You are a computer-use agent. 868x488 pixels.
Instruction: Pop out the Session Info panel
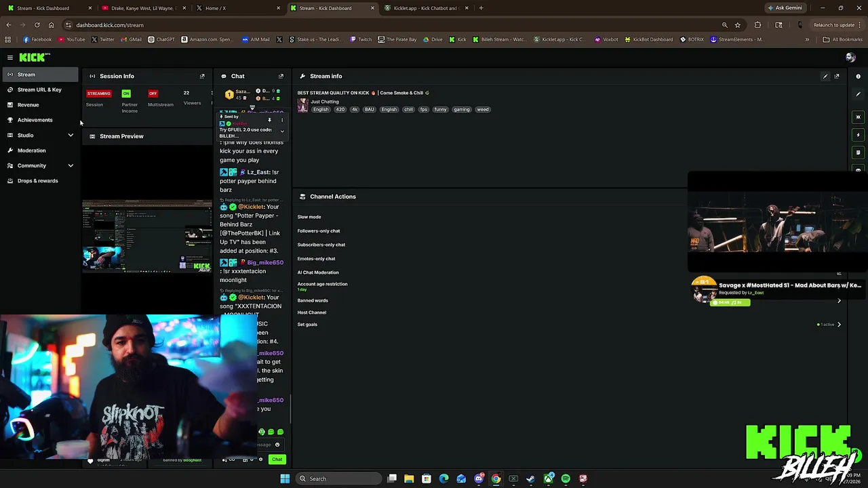click(x=202, y=76)
